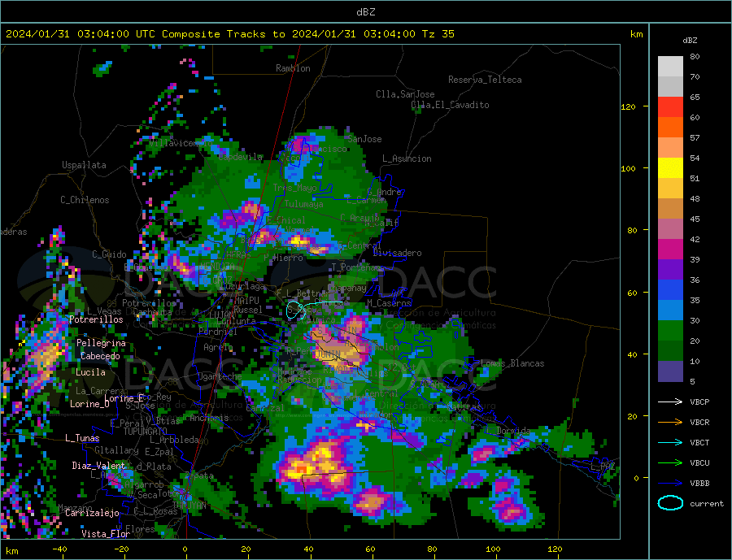Image resolution: width=732 pixels, height=560 pixels.
Task: Click the 'L_Tunas' map label
Action: tap(82, 438)
